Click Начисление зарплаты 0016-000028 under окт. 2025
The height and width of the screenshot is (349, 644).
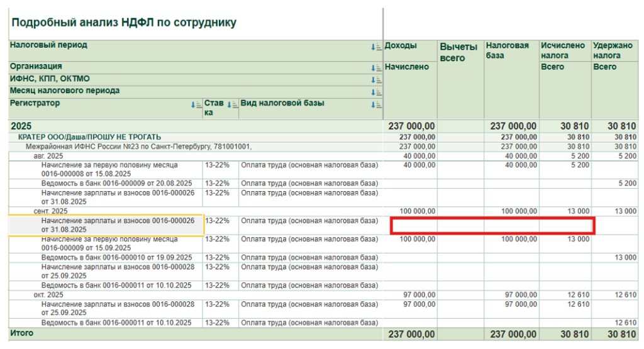point(118,309)
